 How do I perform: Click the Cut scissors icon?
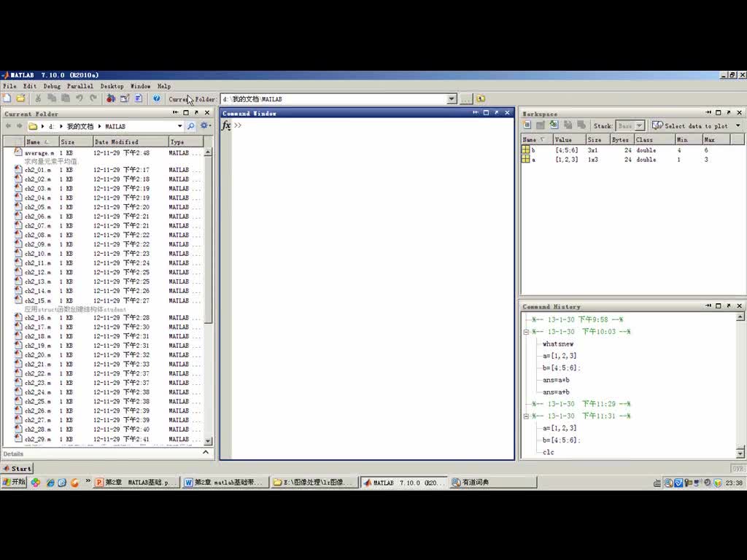tap(38, 98)
